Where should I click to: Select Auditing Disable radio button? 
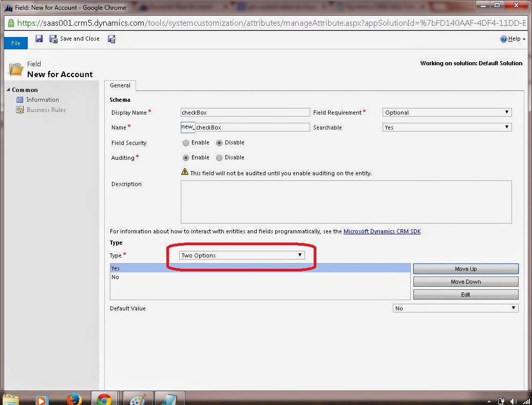(219, 158)
